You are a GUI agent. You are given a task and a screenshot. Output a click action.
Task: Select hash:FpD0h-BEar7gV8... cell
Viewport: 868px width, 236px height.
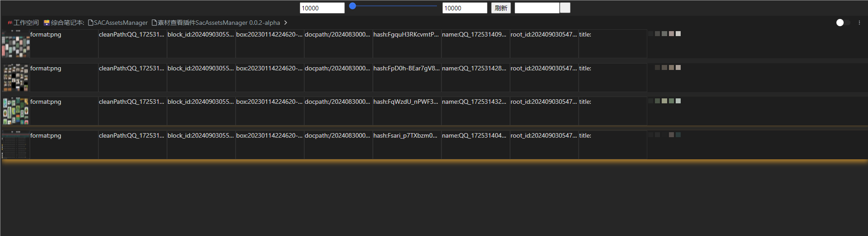[x=407, y=78]
